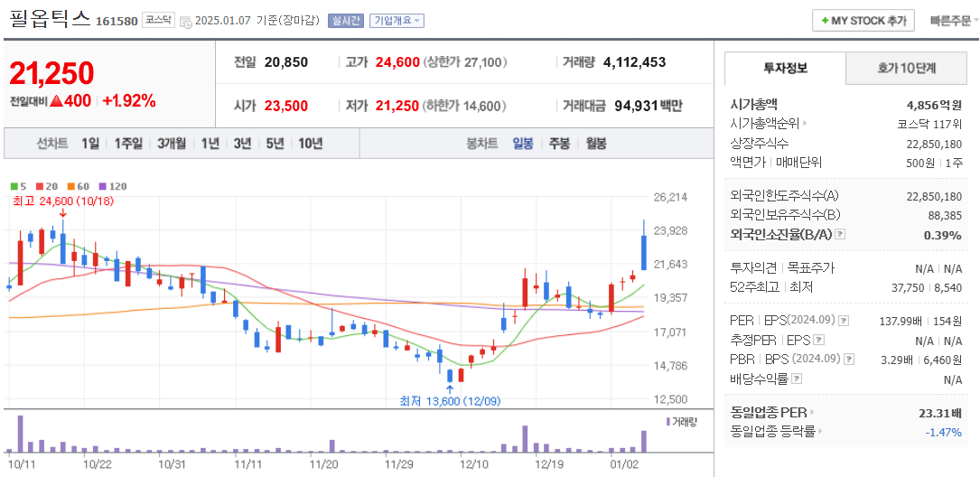Click the help icon next to 배당수익률
Screen dimensions: 980x477
797,379
